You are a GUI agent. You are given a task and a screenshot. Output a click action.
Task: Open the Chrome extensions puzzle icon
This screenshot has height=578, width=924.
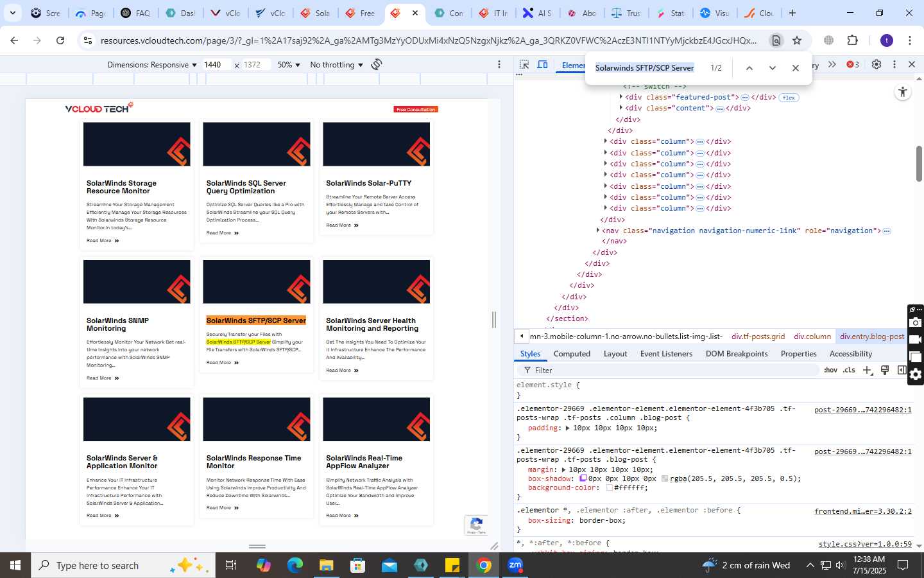click(852, 40)
